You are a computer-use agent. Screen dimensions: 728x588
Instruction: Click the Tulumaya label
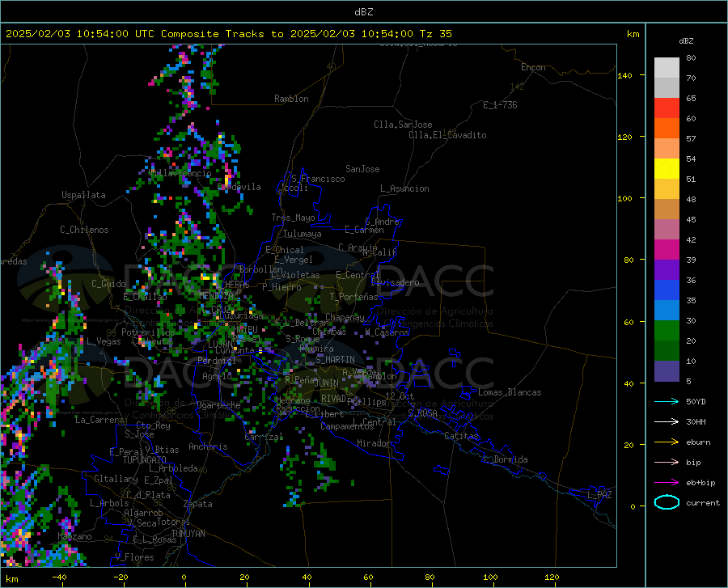303,234
